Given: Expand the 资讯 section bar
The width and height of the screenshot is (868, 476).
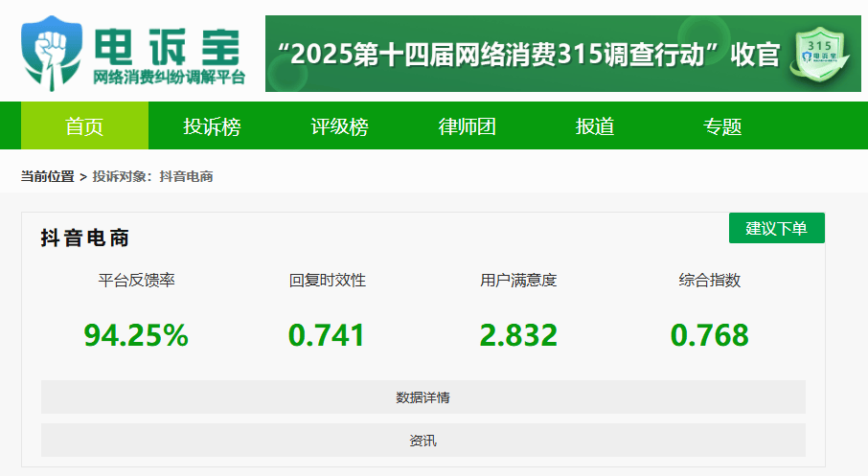Looking at the screenshot, I should (423, 441).
